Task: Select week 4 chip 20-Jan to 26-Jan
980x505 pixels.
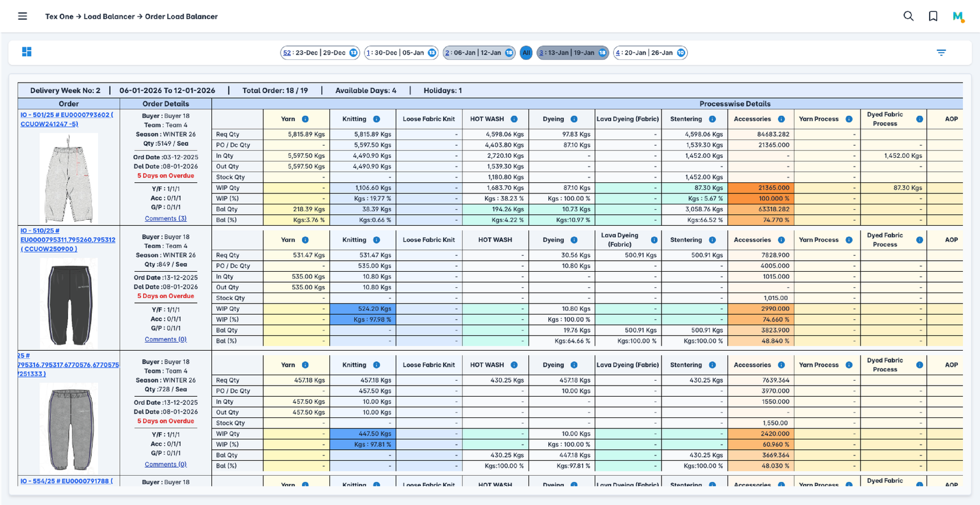Action: (649, 53)
